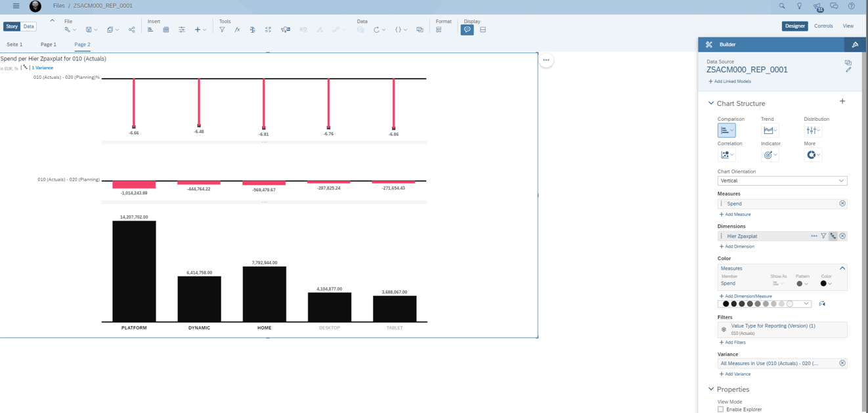Open the main hamburger menu
The width and height of the screenshot is (868, 413).
[x=16, y=6]
